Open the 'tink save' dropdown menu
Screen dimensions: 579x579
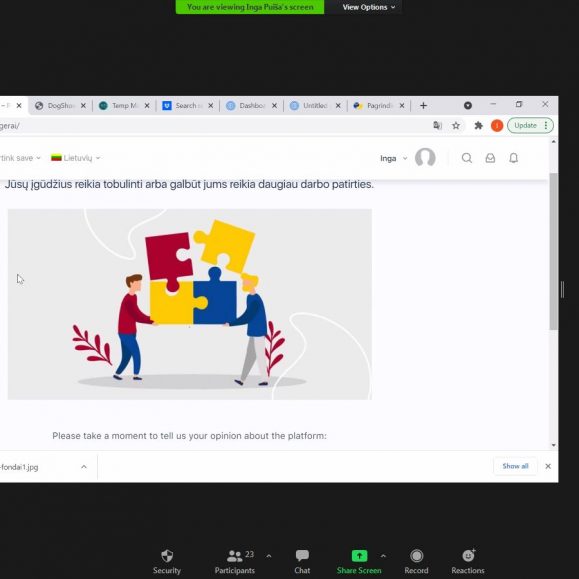tap(20, 158)
